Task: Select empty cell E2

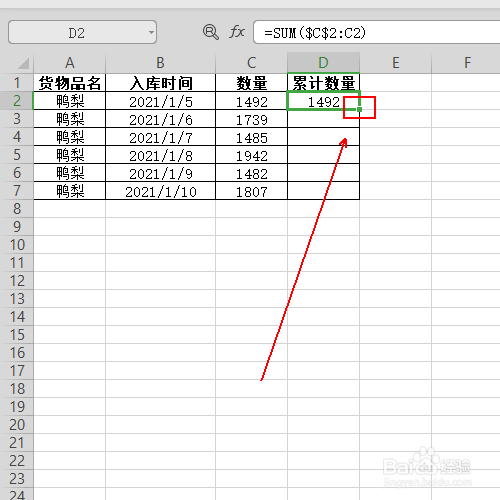Action: click(x=396, y=101)
